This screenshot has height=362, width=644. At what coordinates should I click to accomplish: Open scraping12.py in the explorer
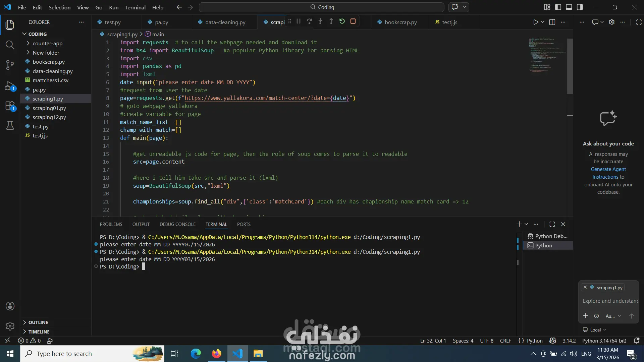coord(49,117)
